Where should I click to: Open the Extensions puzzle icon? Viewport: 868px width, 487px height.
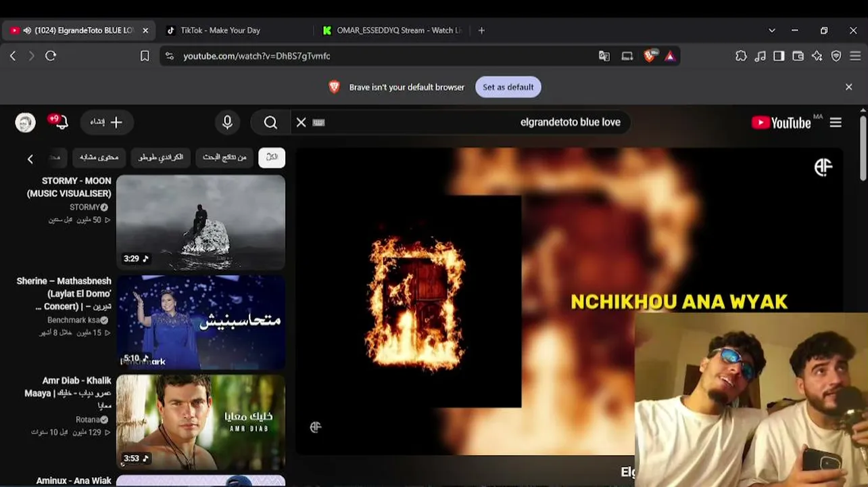coord(742,56)
